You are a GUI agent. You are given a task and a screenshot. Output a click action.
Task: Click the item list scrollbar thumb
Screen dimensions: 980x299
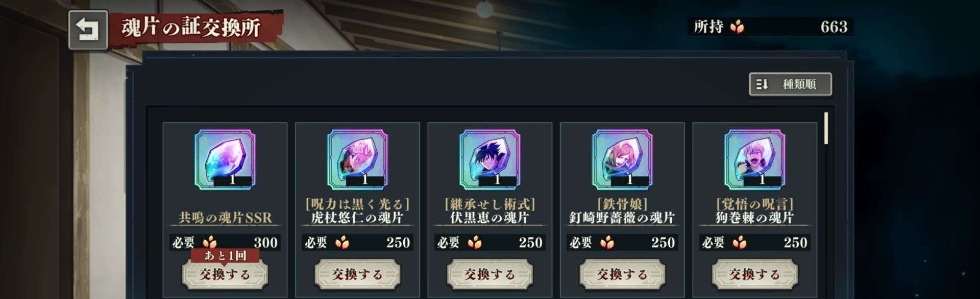(826, 128)
